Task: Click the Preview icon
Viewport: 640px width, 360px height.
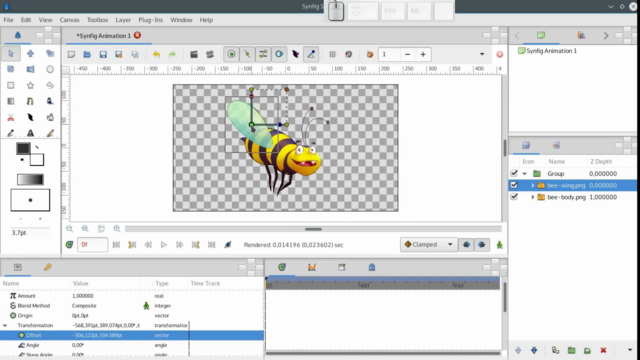Action: 210,54
